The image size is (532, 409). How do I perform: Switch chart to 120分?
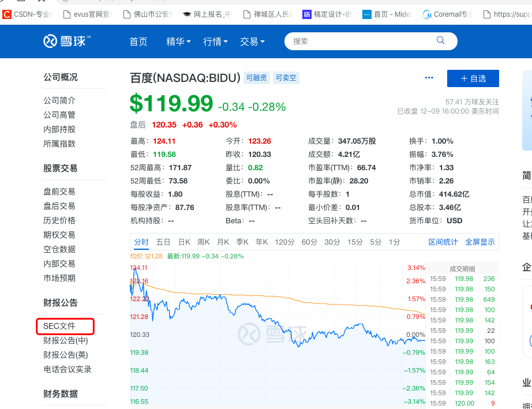point(284,242)
